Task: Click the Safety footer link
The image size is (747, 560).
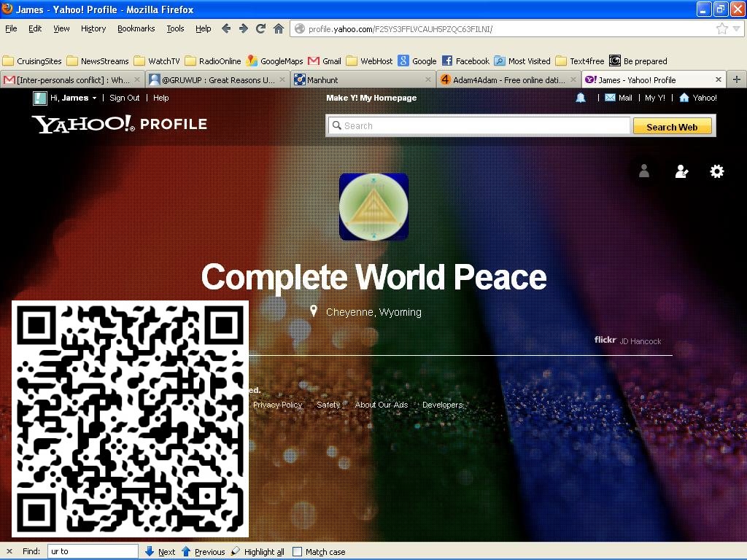Action: [328, 405]
